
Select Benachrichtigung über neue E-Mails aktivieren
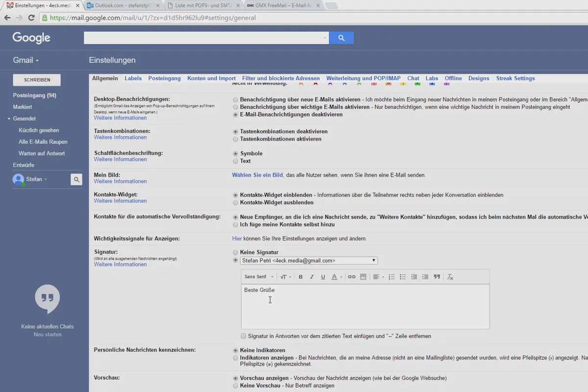(x=236, y=99)
